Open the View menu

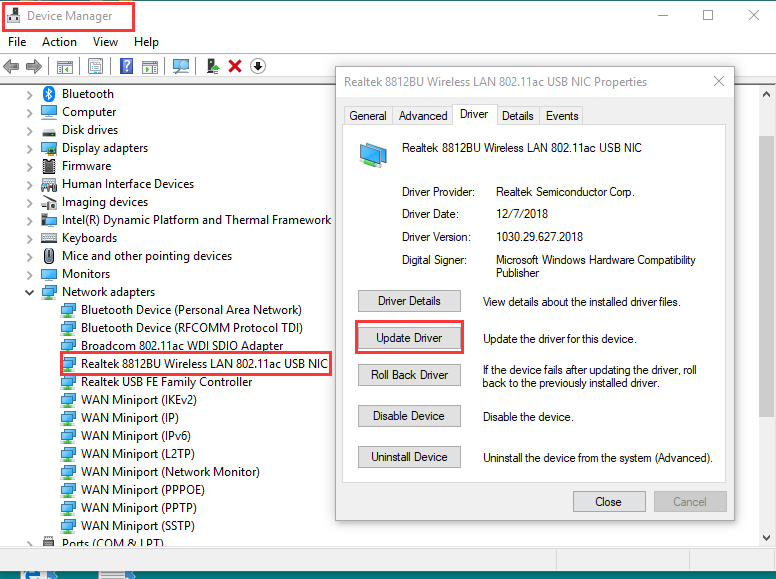(x=105, y=42)
